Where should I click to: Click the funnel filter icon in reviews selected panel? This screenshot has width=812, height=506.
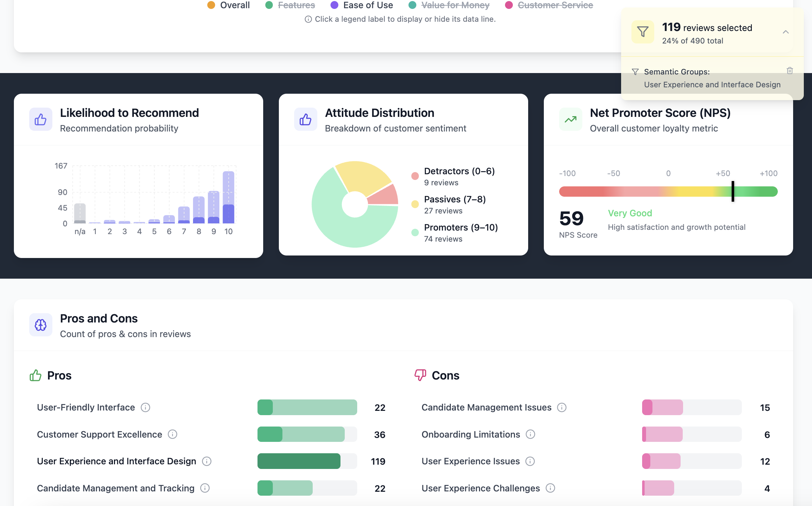coord(642,32)
